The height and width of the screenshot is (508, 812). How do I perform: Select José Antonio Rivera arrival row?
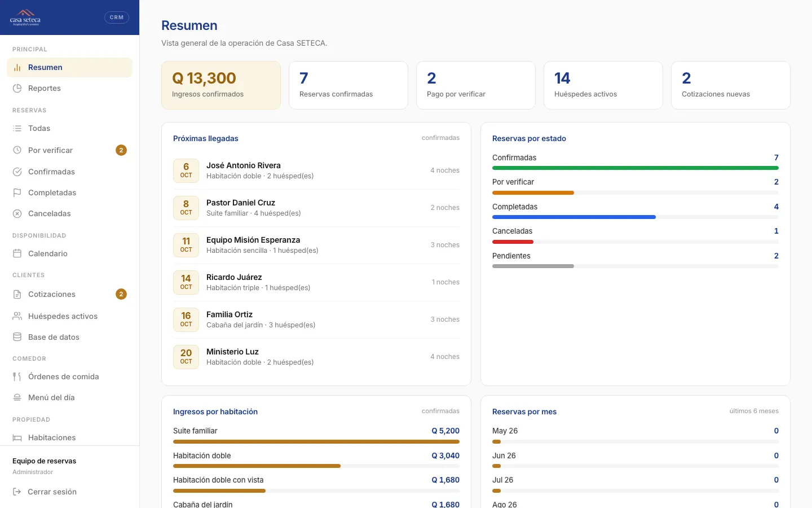point(316,170)
